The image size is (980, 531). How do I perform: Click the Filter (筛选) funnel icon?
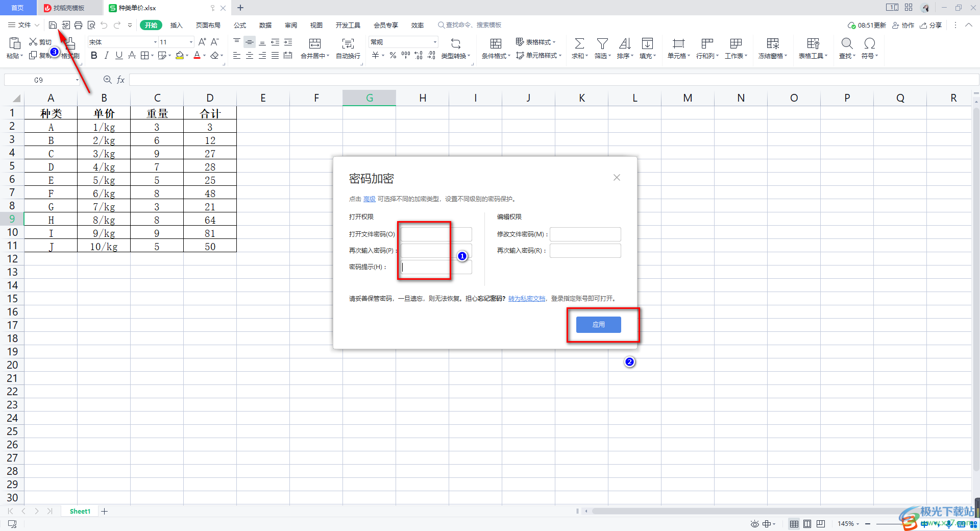602,43
